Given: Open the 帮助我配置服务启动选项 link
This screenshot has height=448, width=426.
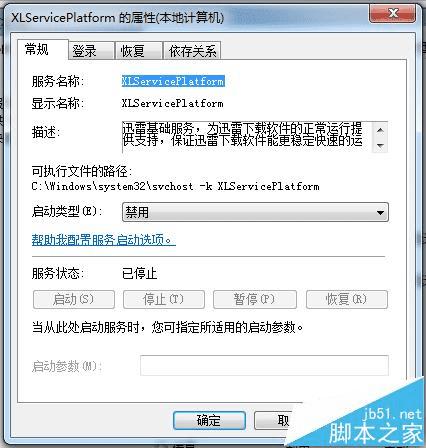Looking at the screenshot, I should pyautogui.click(x=104, y=240).
